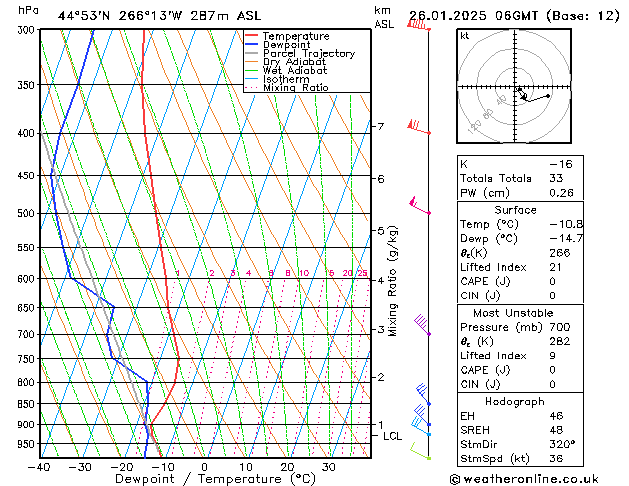The height and width of the screenshot is (486, 629).
Task: Click the LCL marker label
Action: (x=392, y=436)
